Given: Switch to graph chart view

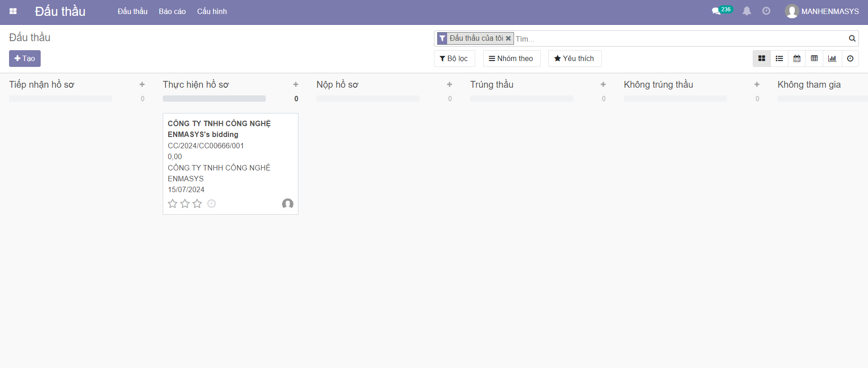Looking at the screenshot, I should [x=832, y=59].
